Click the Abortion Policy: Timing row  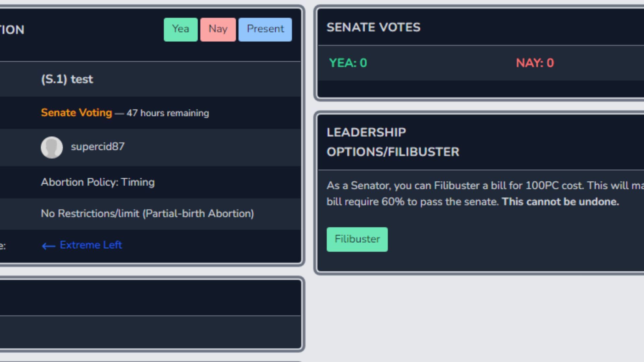coord(98,182)
